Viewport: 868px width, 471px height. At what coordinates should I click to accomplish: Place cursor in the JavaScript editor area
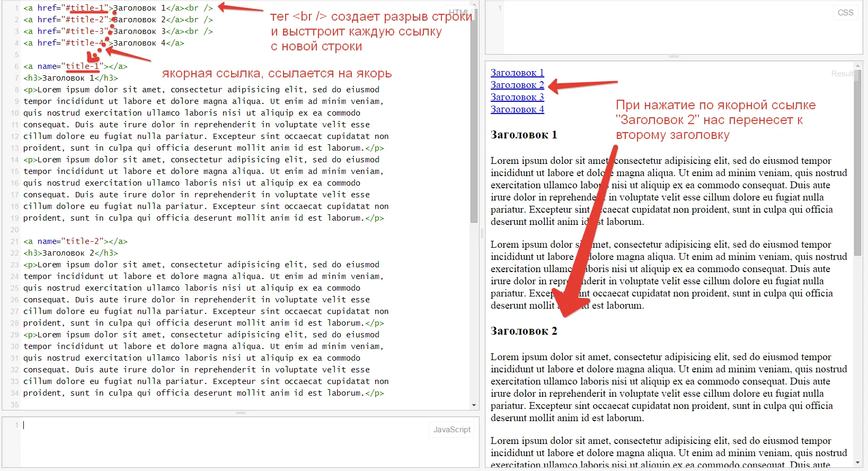pyautogui.click(x=249, y=442)
